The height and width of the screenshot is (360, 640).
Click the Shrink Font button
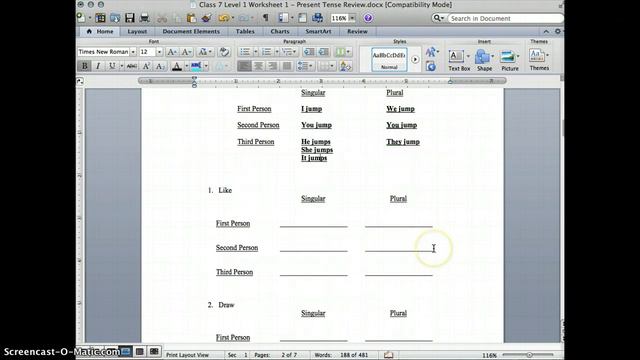click(x=187, y=52)
